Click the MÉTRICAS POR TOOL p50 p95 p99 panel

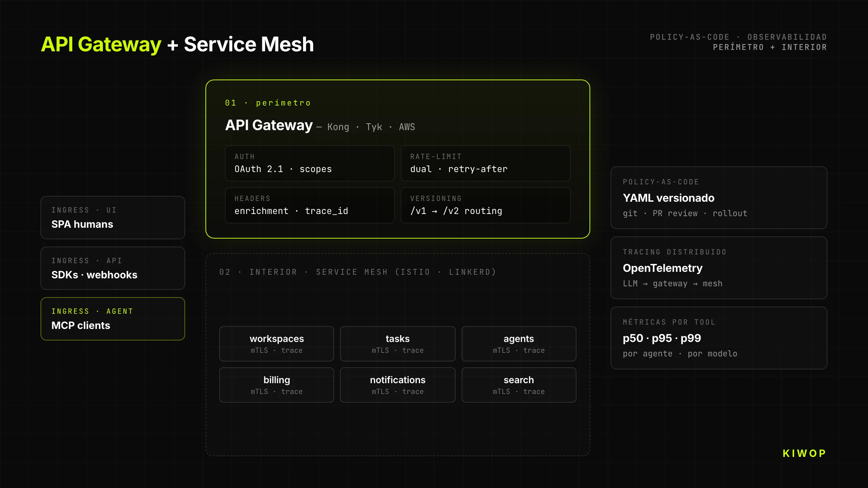point(719,338)
